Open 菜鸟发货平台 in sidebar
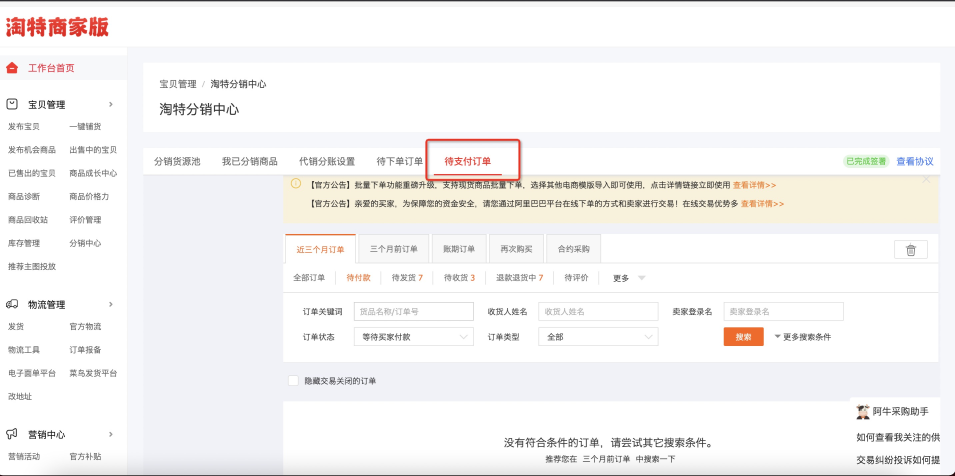Image resolution: width=955 pixels, height=476 pixels. (x=93, y=373)
